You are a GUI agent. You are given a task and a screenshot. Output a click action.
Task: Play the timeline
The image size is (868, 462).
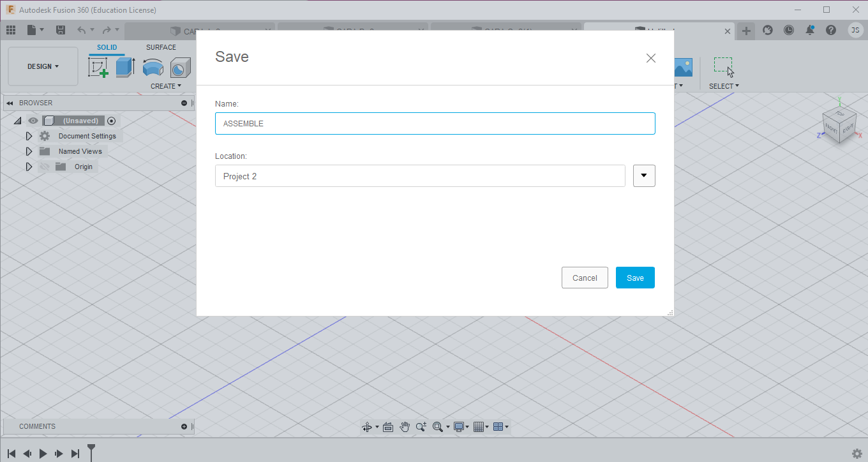click(43, 454)
